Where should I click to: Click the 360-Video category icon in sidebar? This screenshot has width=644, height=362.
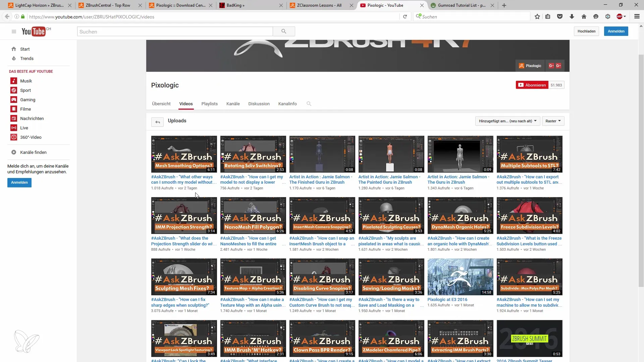(x=13, y=137)
